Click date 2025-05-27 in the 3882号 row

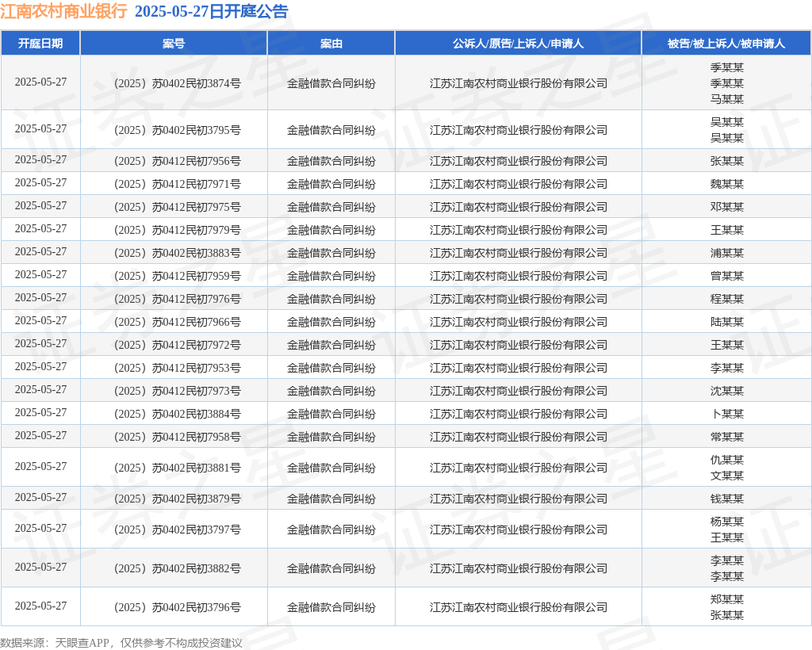40,567
